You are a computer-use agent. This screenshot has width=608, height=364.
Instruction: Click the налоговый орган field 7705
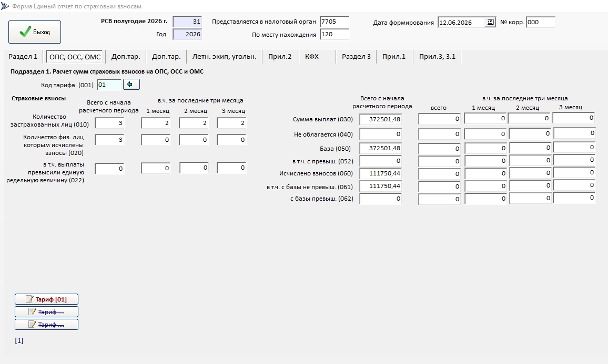coord(335,22)
